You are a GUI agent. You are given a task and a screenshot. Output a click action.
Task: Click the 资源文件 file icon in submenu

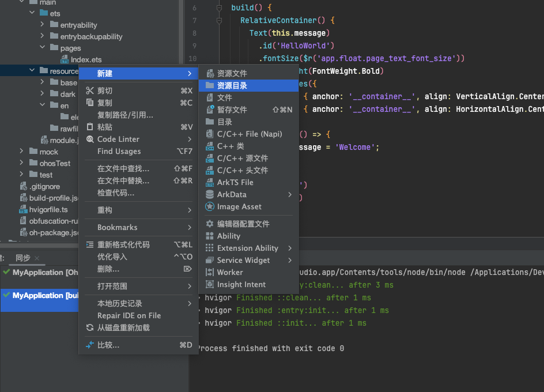[x=210, y=73]
